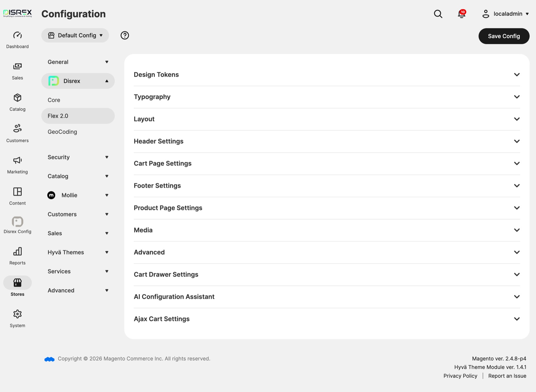Image resolution: width=536 pixels, height=392 pixels.
Task: Select the Flex 2.0 config tab
Action: pyautogui.click(x=78, y=116)
